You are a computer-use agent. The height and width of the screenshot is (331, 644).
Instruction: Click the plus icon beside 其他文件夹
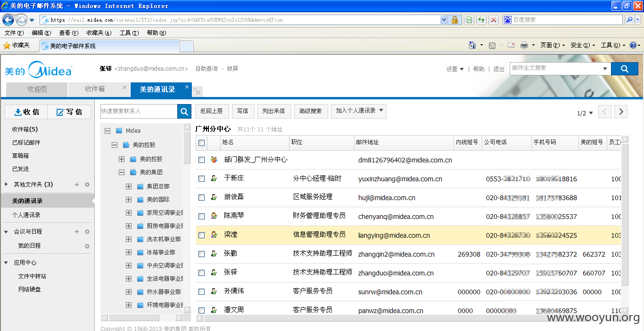[x=77, y=185]
